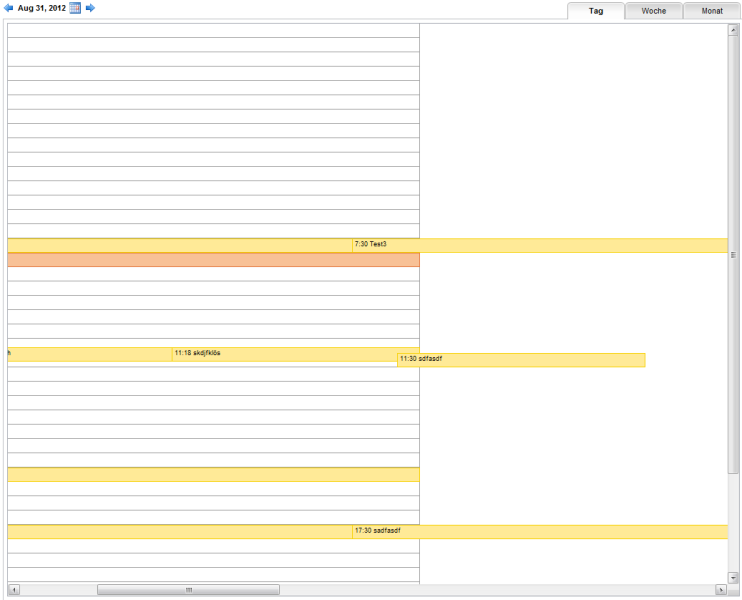Image resolution: width=742 pixels, height=600 pixels.
Task: Open the date picker calendar icon
Action: pyautogui.click(x=75, y=8)
